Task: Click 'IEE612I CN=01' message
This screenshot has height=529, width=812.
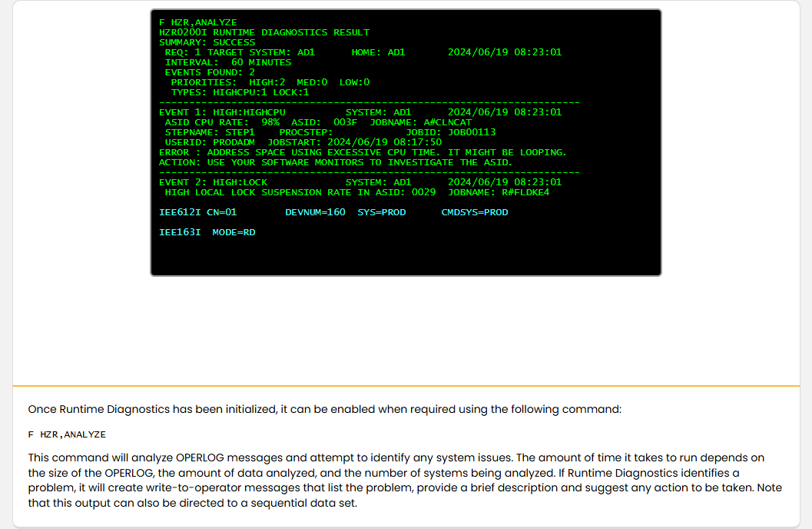Action: [x=198, y=212]
